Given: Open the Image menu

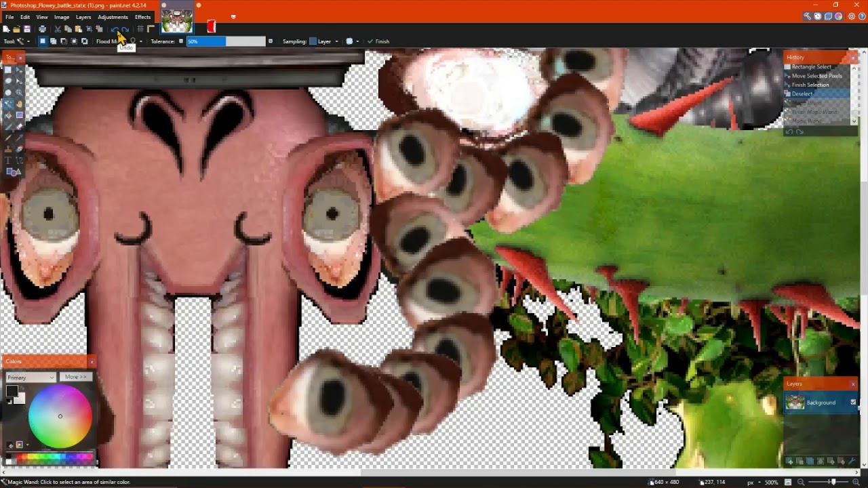Looking at the screenshot, I should (x=62, y=17).
